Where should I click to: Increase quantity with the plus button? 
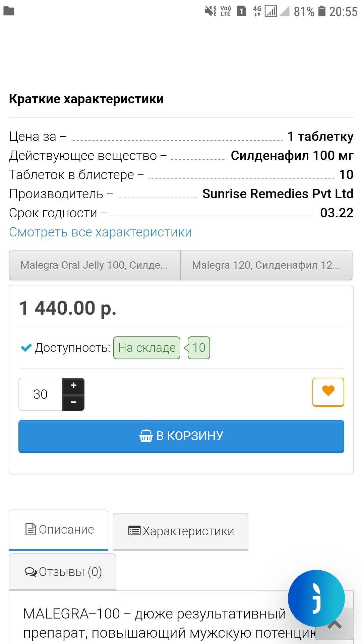[x=73, y=386]
